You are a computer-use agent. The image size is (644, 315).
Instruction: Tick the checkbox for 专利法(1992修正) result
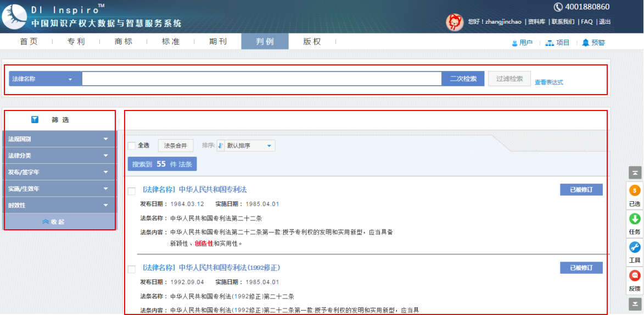132,269
